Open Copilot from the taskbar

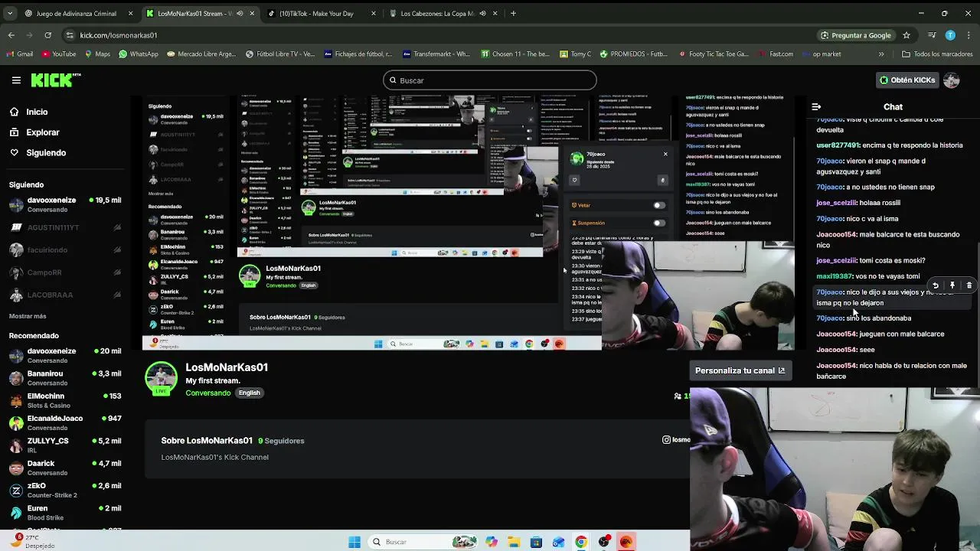[x=492, y=542]
